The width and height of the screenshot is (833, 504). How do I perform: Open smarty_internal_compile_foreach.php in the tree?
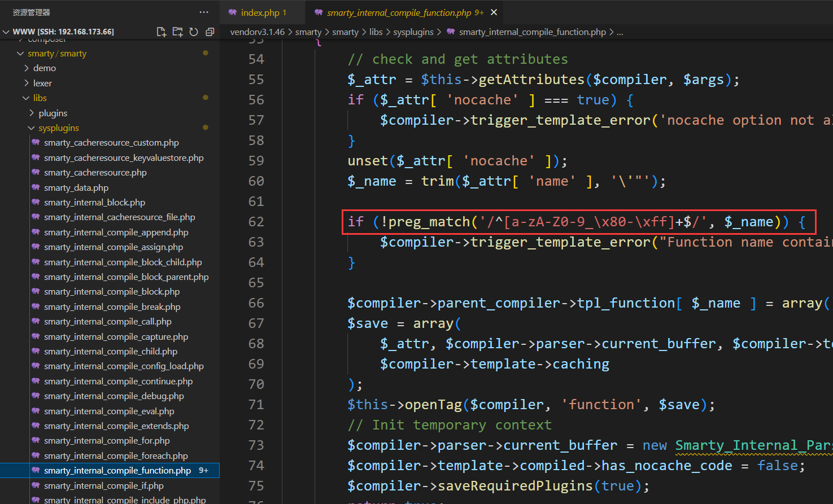pos(116,455)
